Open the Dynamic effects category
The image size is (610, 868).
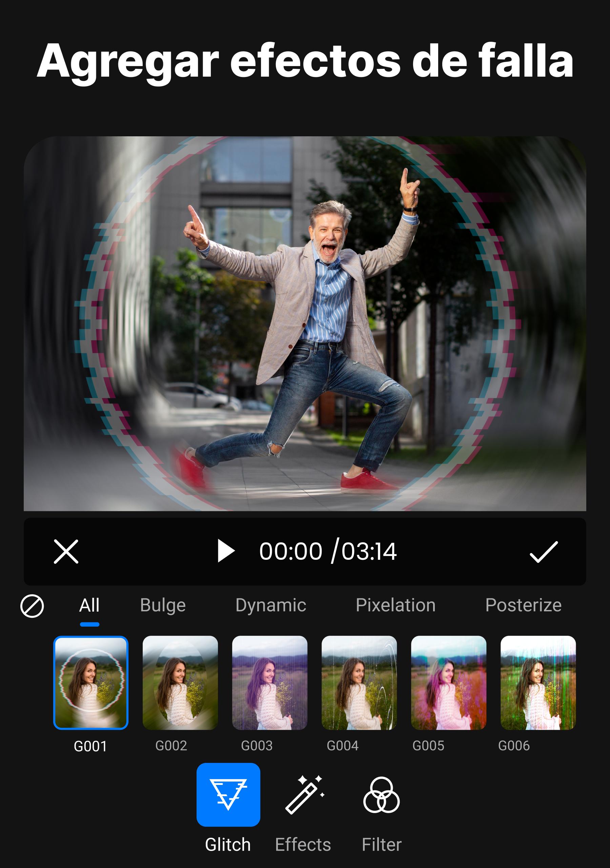271,606
